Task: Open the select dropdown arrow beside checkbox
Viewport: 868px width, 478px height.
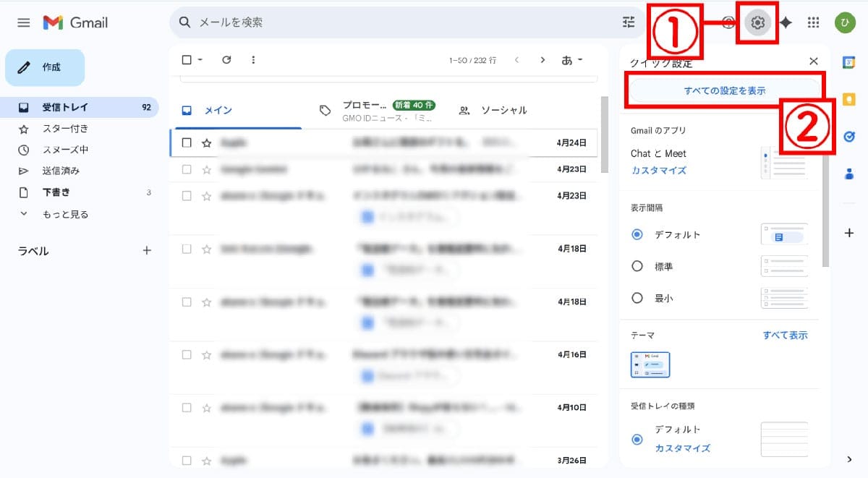Action: click(x=200, y=60)
